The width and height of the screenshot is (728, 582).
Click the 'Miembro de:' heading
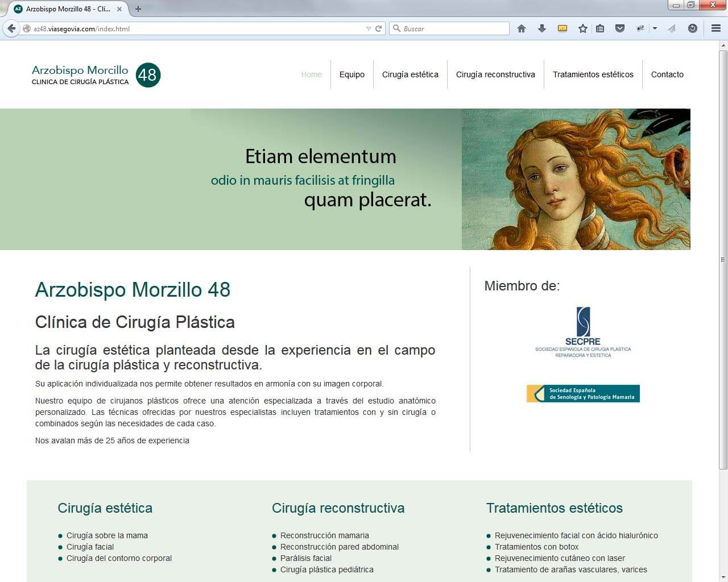click(522, 286)
